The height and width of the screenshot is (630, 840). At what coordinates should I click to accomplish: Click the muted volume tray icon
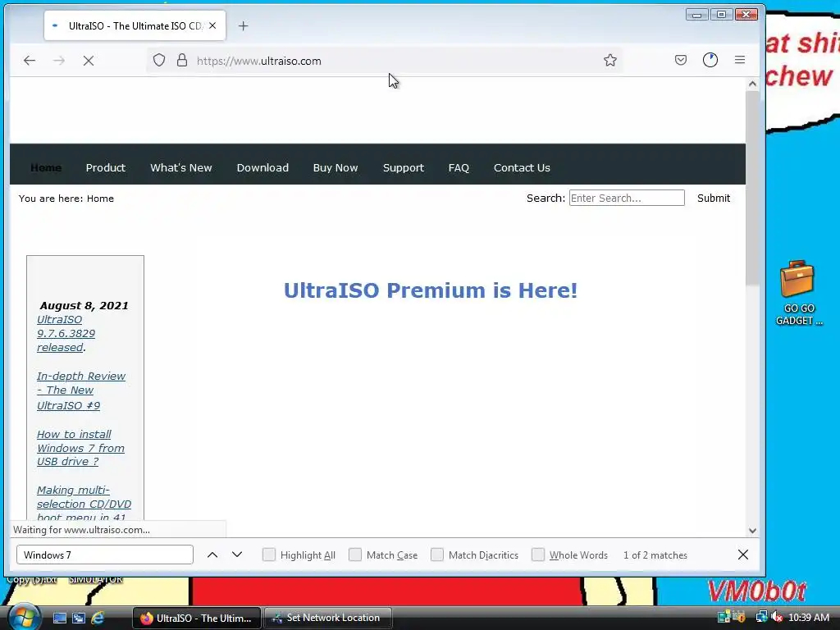777,617
